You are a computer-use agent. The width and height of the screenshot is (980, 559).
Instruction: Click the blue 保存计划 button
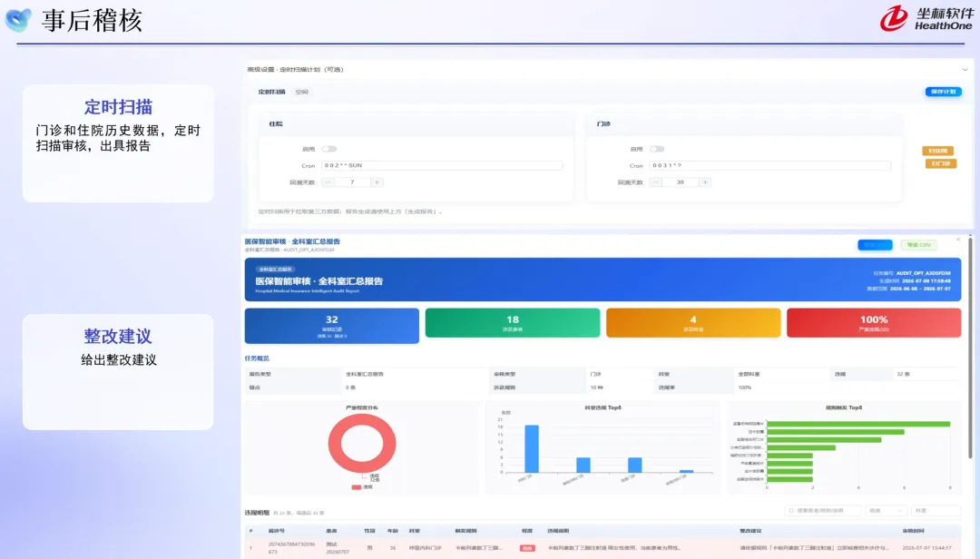pyautogui.click(x=943, y=92)
